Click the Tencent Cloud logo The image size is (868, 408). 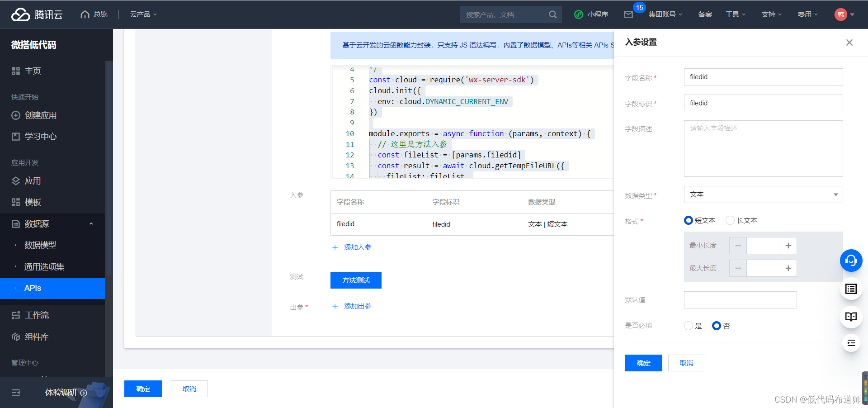click(37, 14)
